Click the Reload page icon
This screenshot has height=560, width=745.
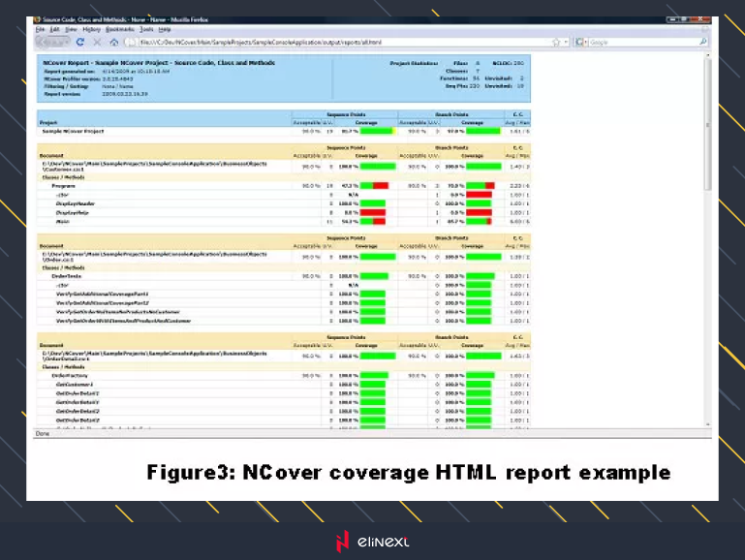79,43
